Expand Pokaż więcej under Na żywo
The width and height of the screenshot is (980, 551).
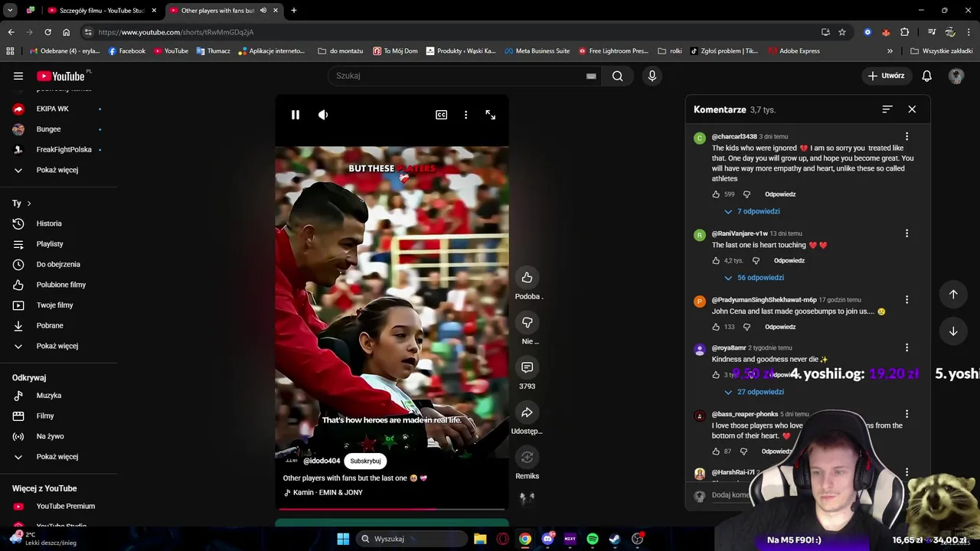(x=58, y=457)
